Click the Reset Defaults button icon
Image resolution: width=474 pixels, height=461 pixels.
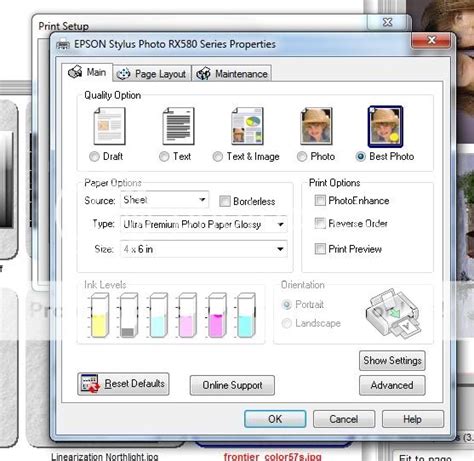pyautogui.click(x=90, y=383)
